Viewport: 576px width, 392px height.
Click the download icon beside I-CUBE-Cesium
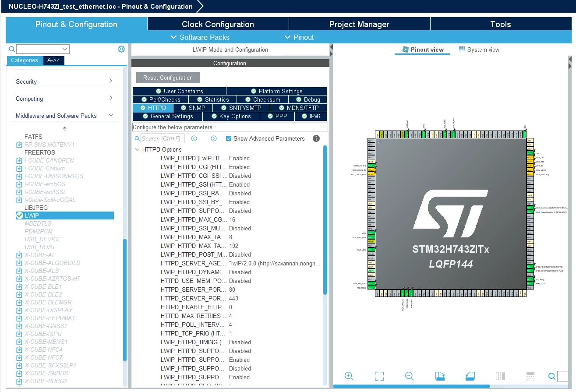[x=19, y=168]
